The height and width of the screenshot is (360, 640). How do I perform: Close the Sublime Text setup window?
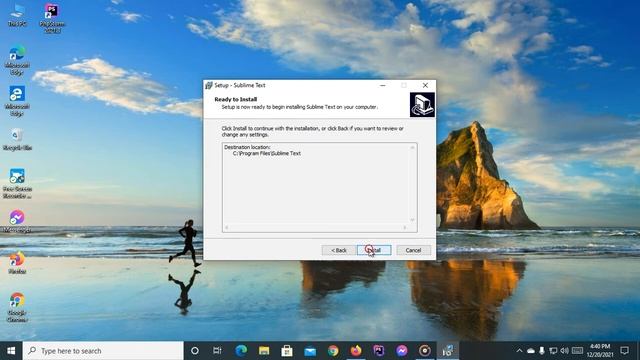(x=425, y=85)
